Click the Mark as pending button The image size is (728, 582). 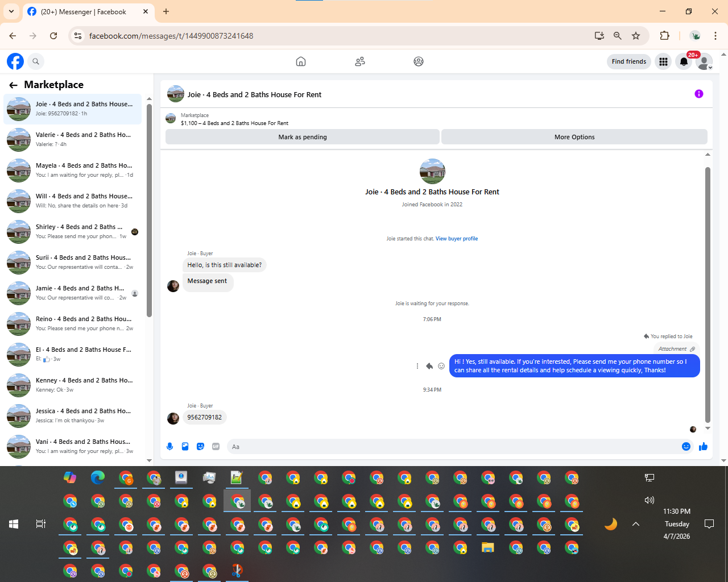[303, 137]
